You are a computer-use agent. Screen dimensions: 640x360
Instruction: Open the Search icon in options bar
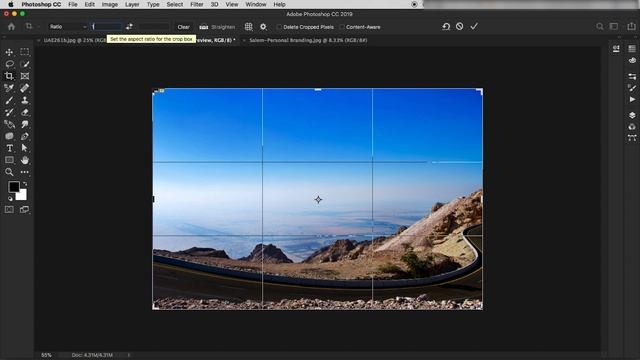coord(600,27)
